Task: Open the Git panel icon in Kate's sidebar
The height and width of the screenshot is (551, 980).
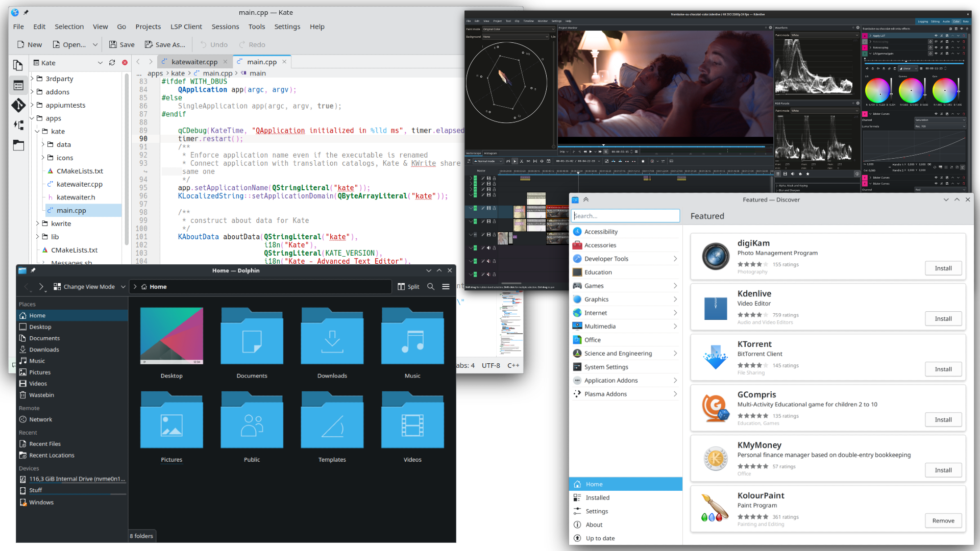Action: tap(18, 105)
